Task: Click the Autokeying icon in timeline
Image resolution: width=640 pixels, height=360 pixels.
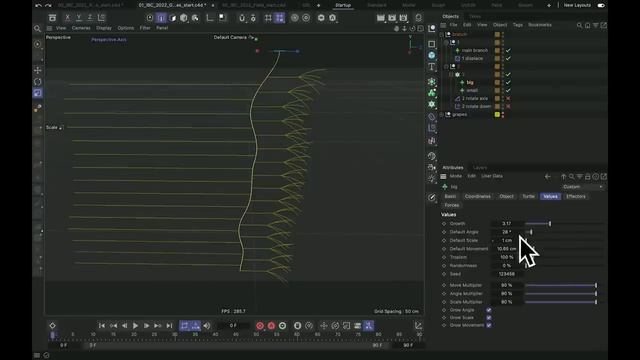Action: (x=271, y=326)
